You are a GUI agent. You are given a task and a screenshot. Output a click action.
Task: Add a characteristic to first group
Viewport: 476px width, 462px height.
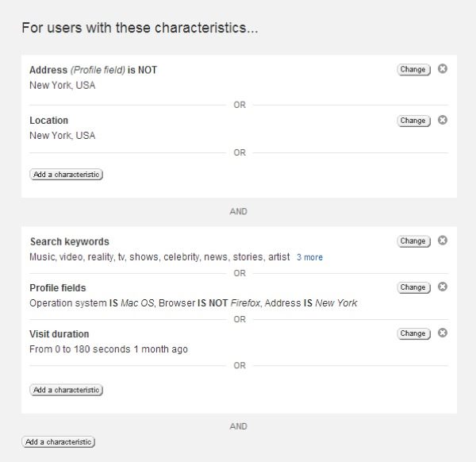67,174
